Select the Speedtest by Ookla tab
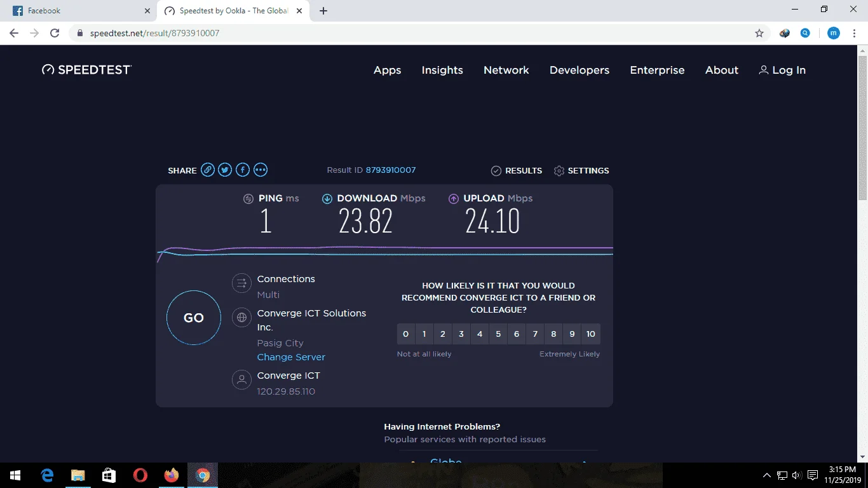Screen dimensions: 868x488 233,11
